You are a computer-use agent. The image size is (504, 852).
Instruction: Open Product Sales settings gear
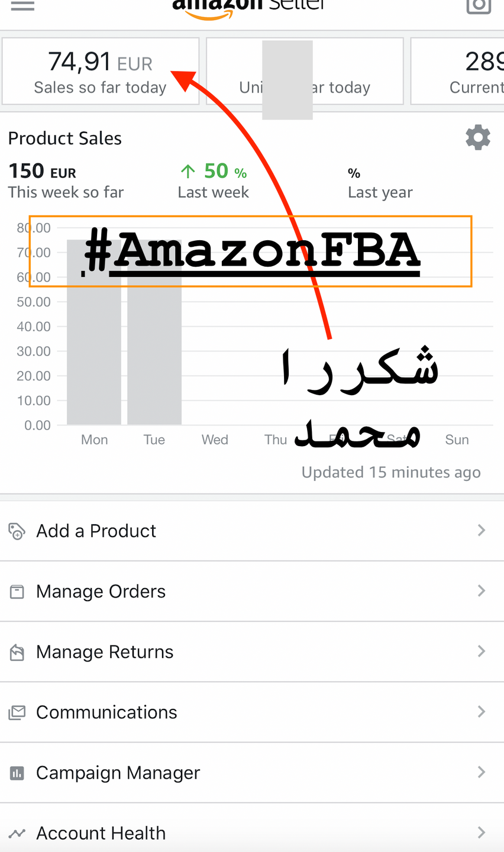coord(478,137)
